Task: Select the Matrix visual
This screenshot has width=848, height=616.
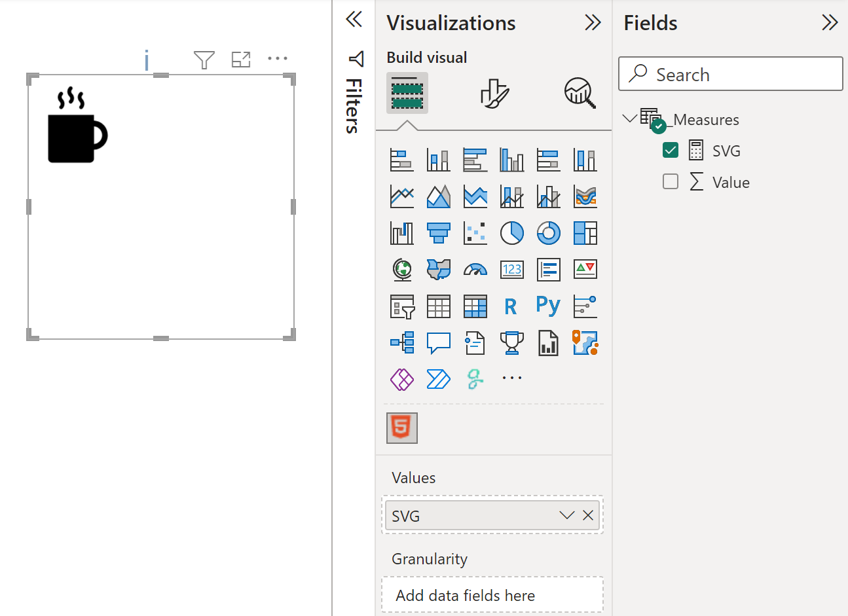Action: (x=475, y=306)
